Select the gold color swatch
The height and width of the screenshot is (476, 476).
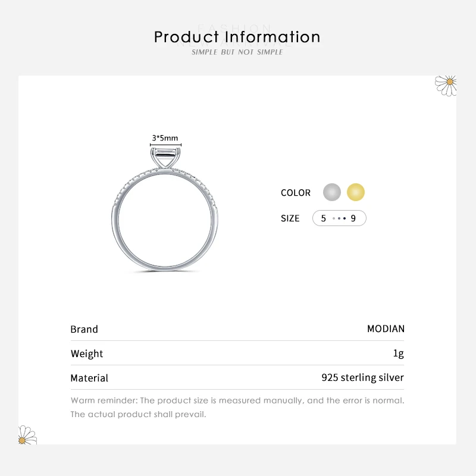coord(356,192)
